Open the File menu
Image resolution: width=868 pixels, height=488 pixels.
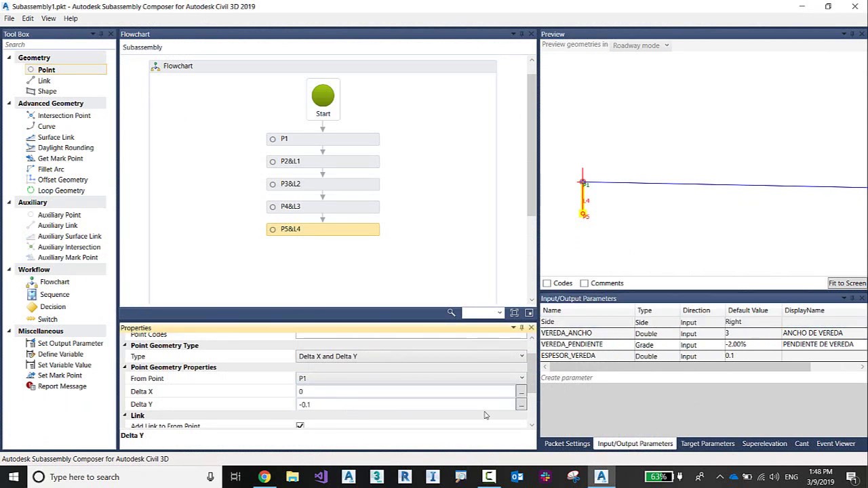(9, 18)
